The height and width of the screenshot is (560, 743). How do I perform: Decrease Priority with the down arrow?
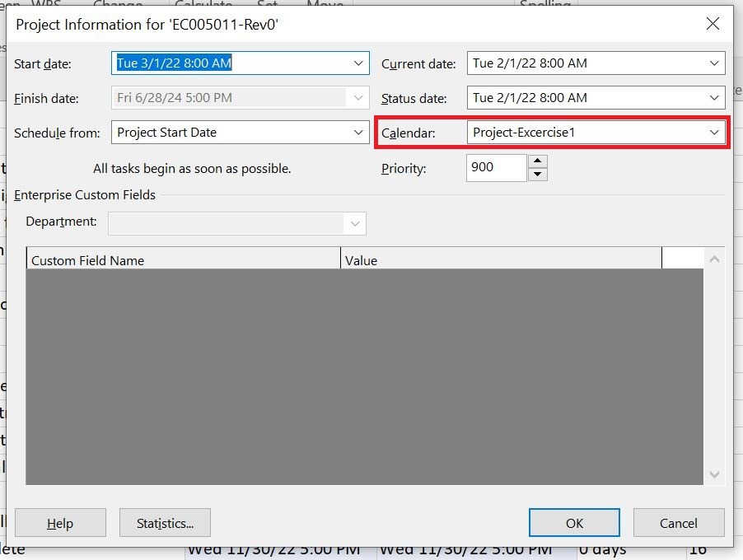(537, 174)
